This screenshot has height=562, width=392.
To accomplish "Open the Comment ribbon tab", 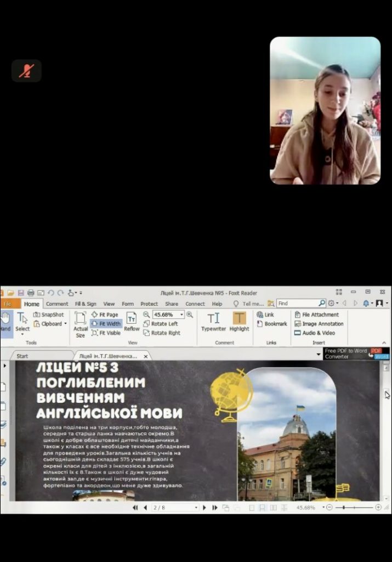I will [57, 304].
